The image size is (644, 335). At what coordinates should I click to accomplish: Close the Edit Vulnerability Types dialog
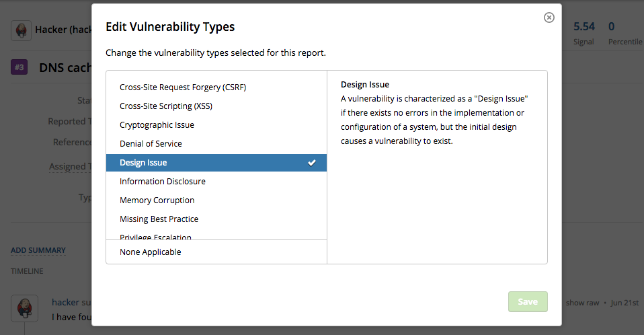pyautogui.click(x=549, y=17)
